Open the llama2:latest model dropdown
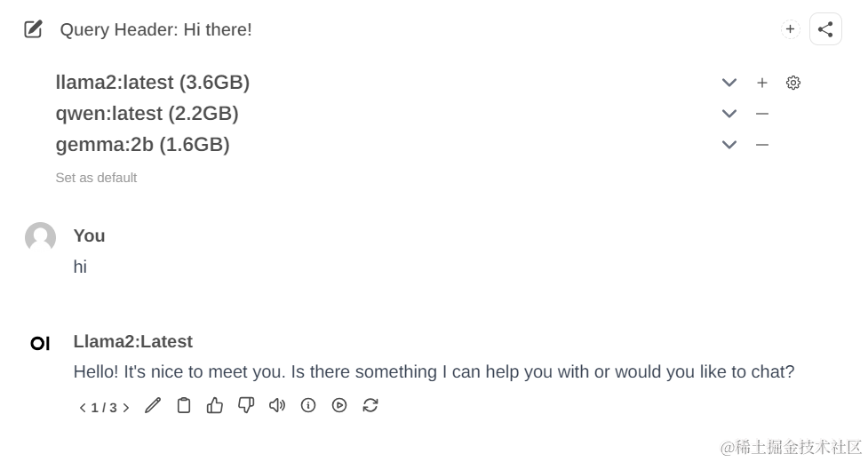This screenshot has width=868, height=462. (729, 83)
